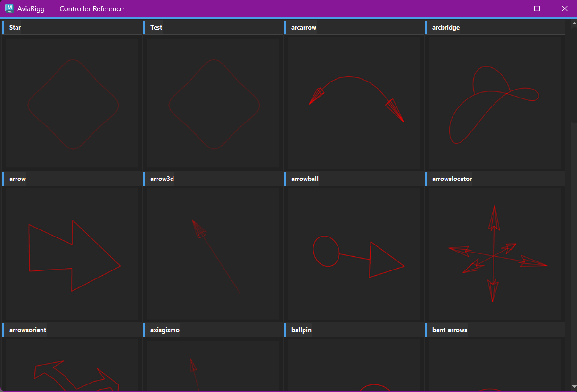
Task: Choose the axisgizmo controller shape preview
Action: (213, 366)
